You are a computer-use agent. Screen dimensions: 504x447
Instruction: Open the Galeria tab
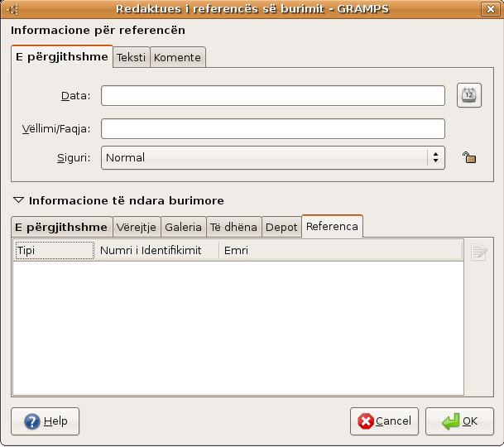pyautogui.click(x=183, y=227)
